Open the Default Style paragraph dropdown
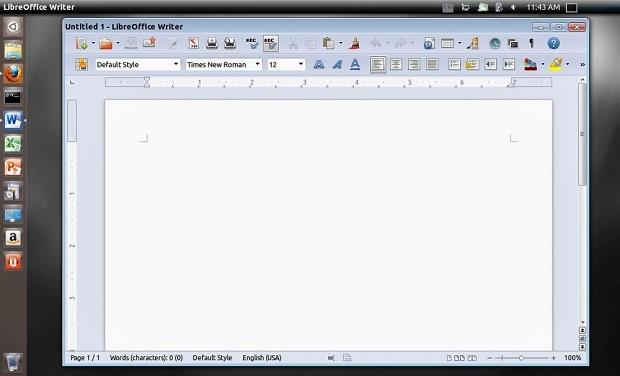620x376 pixels. 176,64
